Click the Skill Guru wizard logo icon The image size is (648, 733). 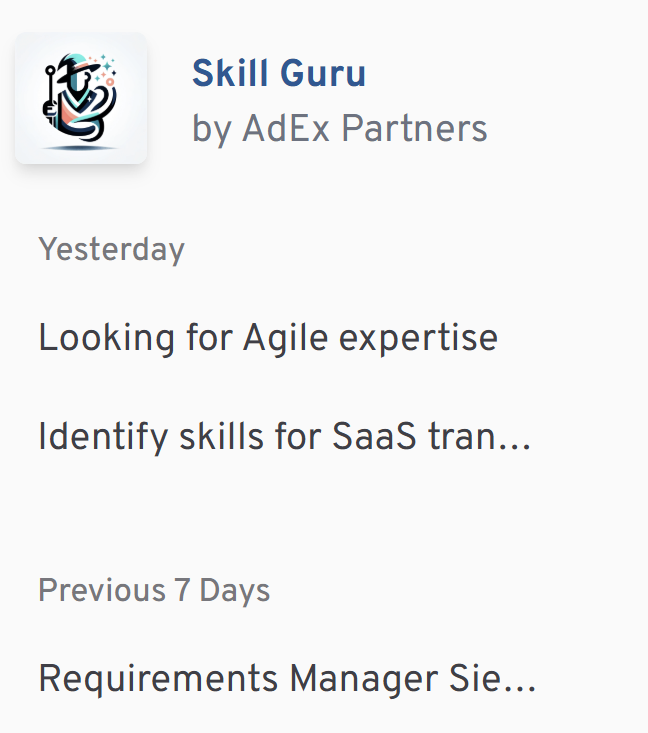pos(80,98)
